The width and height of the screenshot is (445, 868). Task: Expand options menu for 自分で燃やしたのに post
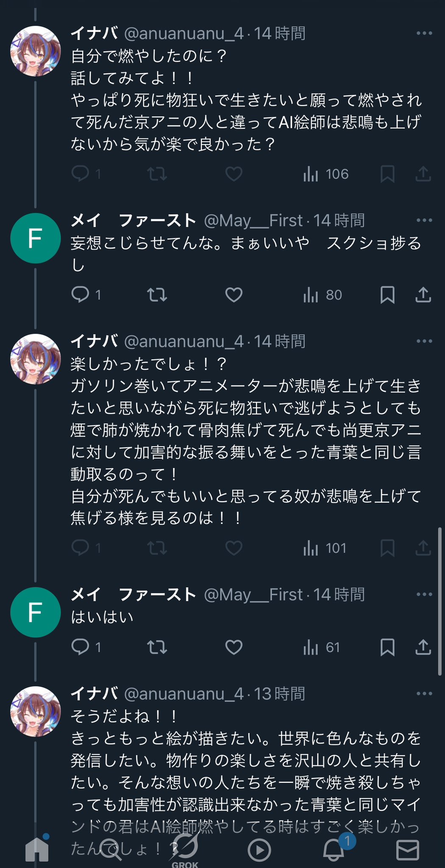point(424,33)
